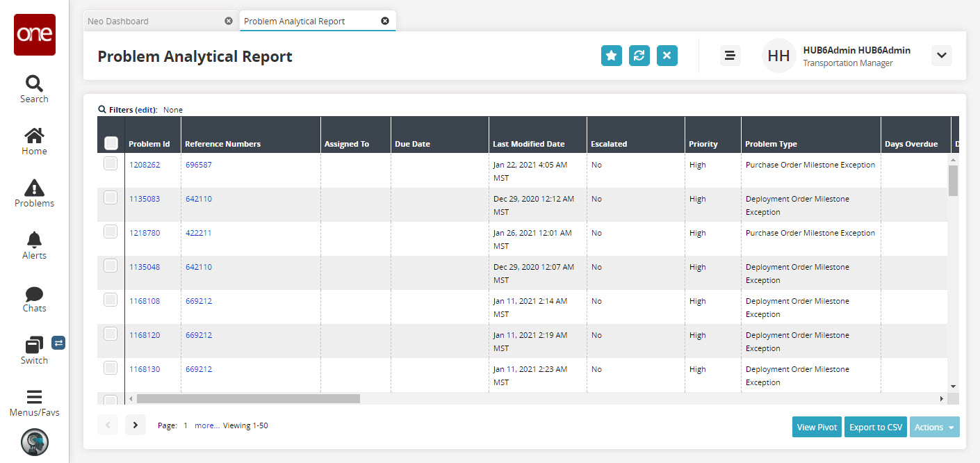Click the horizontal scrollbar of the table
The height and width of the screenshot is (463, 980).
tap(248, 399)
